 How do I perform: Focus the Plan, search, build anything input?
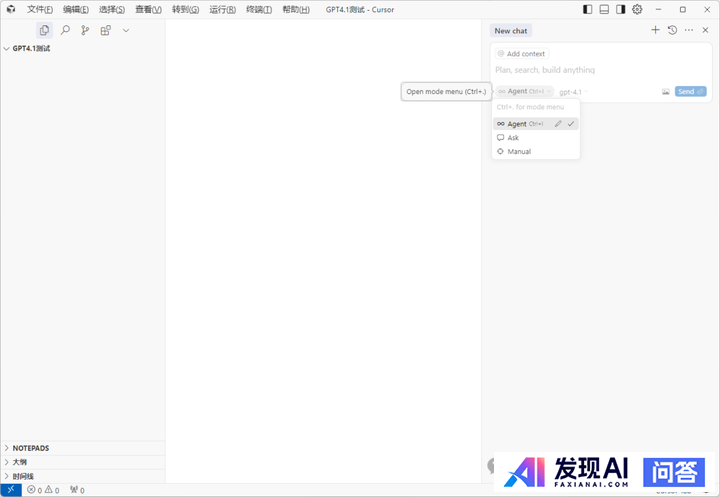coord(601,70)
